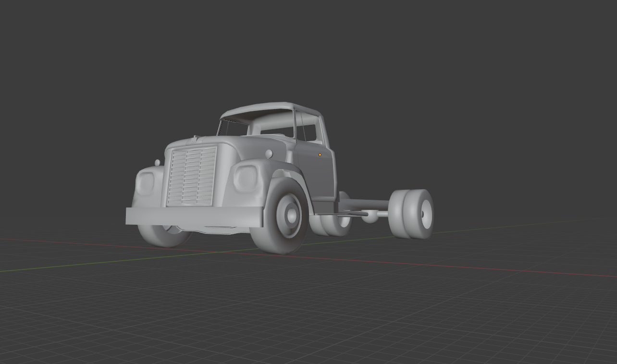Select the hood ornament emblem above the grille
Image resolution: width=617 pixels, height=364 pixels.
click(x=194, y=140)
